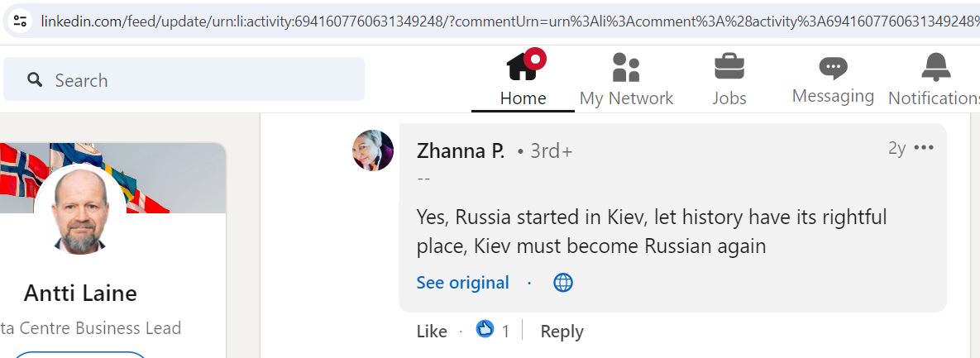Open Notifications bell icon

(x=935, y=66)
